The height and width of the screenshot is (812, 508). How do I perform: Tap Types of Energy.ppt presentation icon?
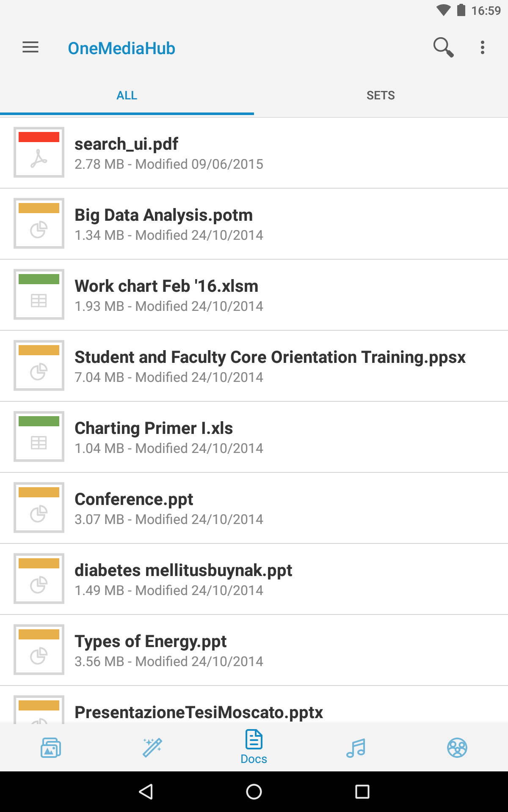(39, 650)
